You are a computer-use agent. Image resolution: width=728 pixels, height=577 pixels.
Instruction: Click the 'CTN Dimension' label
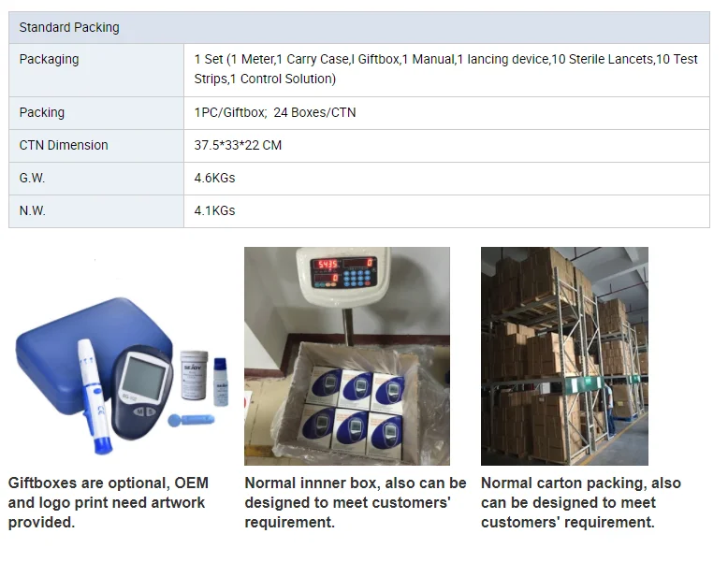tap(64, 145)
